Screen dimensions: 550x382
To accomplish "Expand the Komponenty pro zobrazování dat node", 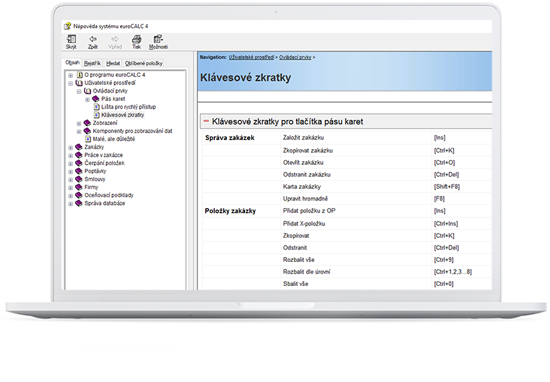I will click(79, 132).
